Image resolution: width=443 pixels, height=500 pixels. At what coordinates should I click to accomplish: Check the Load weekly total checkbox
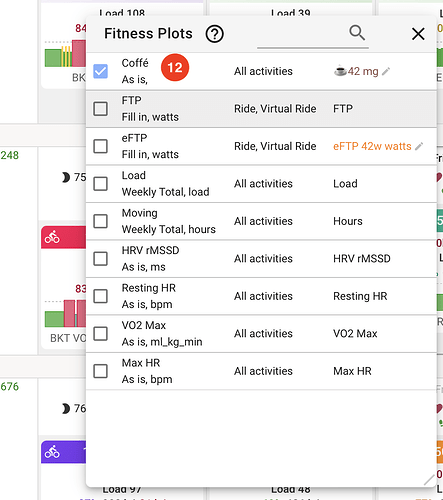point(100,184)
